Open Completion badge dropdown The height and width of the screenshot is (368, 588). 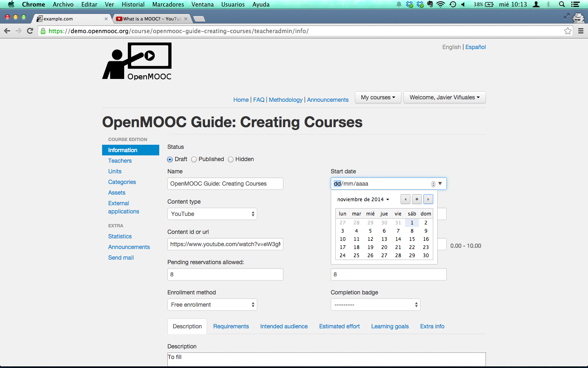tap(376, 305)
